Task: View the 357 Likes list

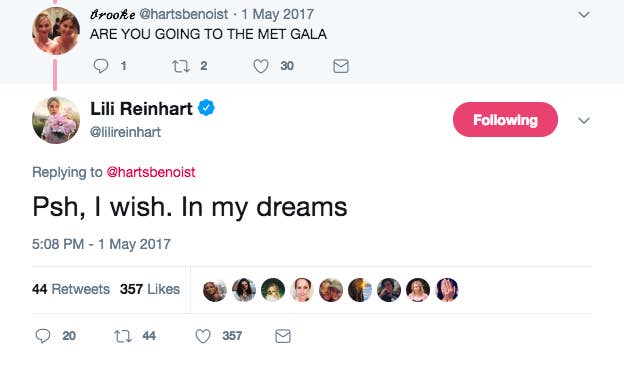Action: click(150, 289)
